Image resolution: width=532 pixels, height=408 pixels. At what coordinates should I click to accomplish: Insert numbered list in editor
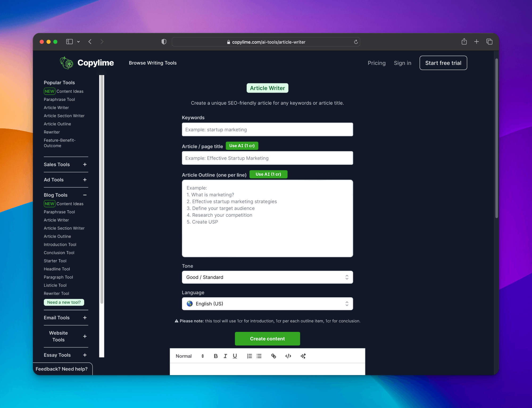(249, 356)
